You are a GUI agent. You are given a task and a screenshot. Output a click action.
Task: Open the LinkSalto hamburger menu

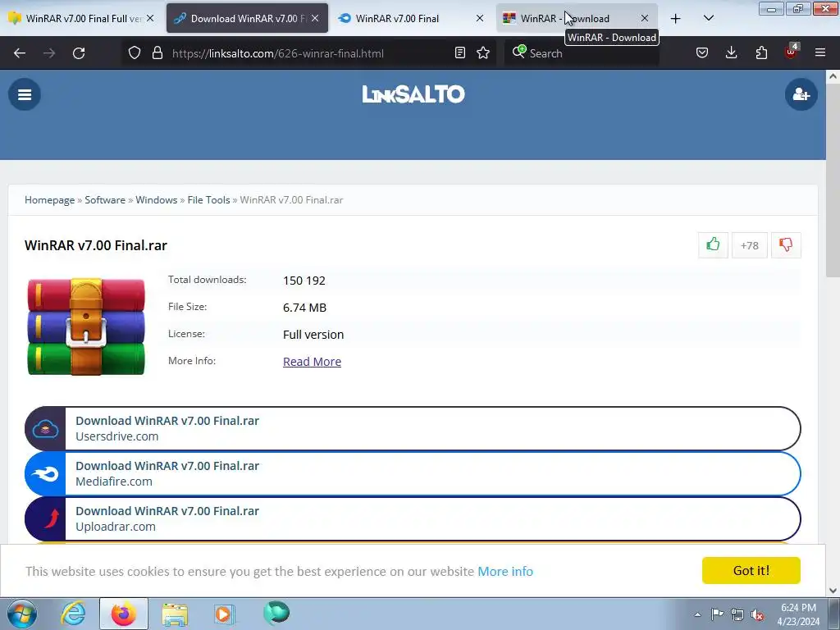pos(25,95)
